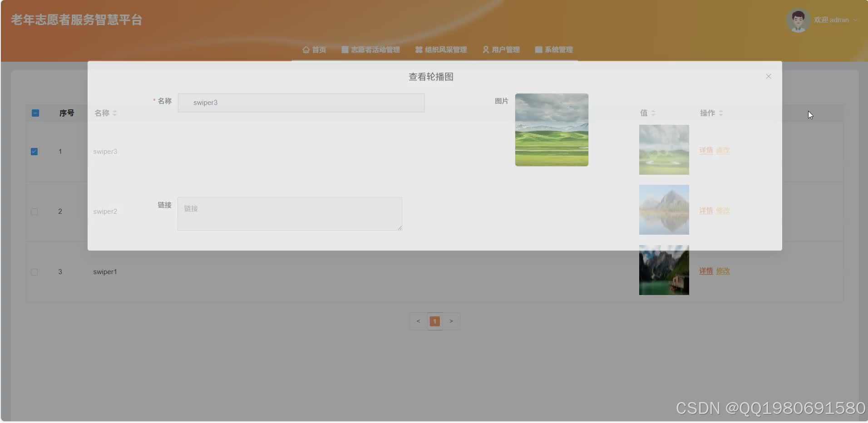868x423 pixels.
Task: Sort the 名称 column
Action: coord(114,113)
